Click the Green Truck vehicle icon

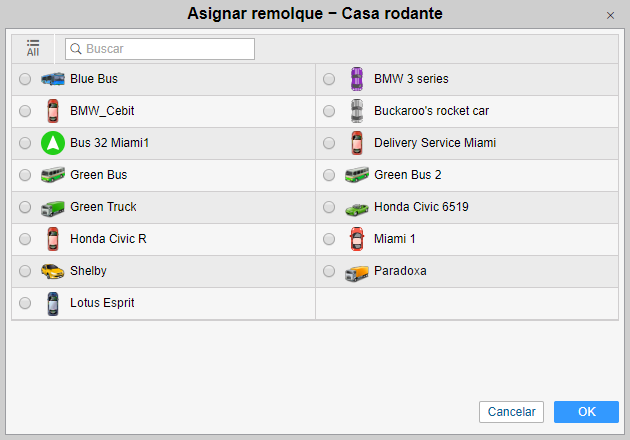pyautogui.click(x=52, y=207)
